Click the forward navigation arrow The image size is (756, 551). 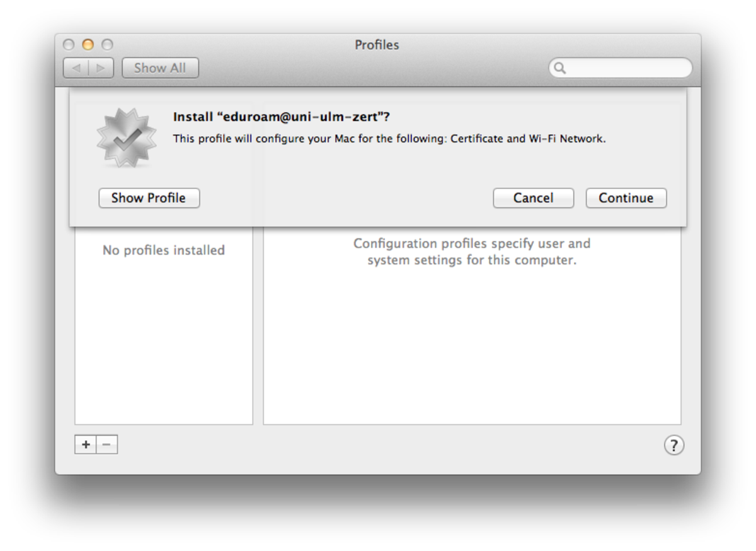tap(101, 68)
